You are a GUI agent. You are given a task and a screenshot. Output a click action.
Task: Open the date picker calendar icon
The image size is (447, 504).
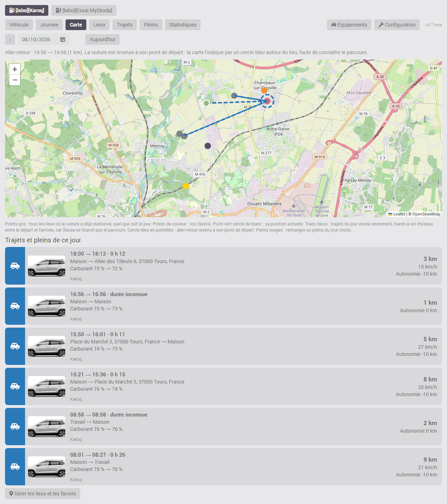[x=63, y=39]
